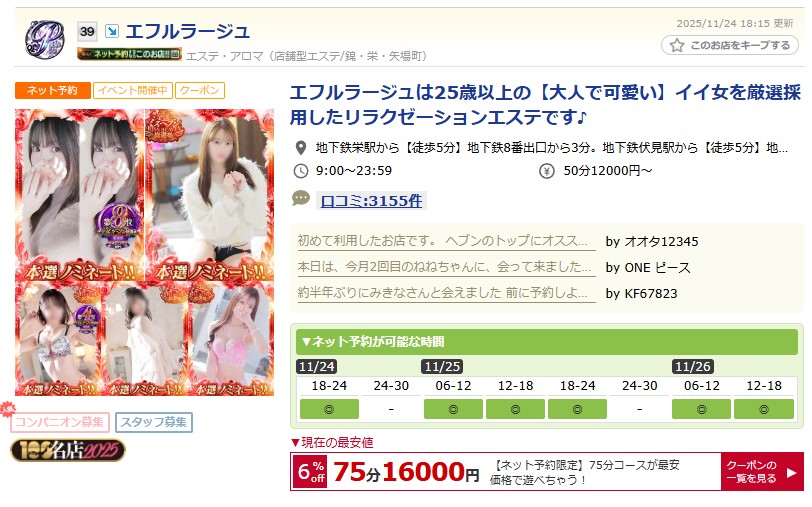
Task: Click the shop logo emblem icon
Action: (45, 39)
